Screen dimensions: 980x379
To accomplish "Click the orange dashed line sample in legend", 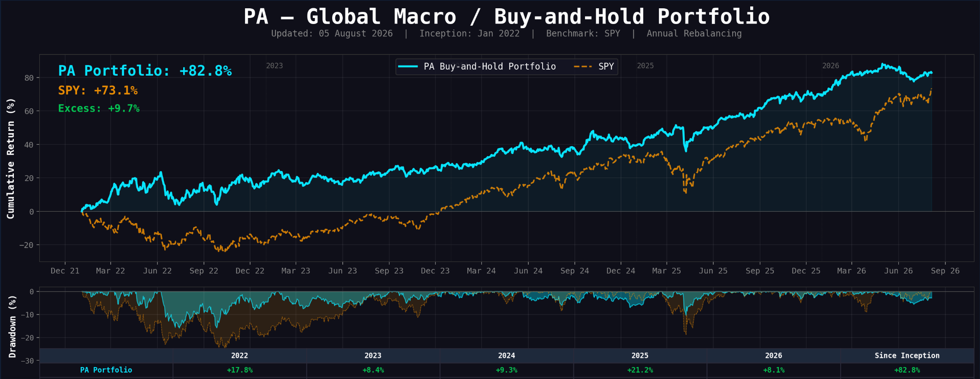I will tap(583, 66).
